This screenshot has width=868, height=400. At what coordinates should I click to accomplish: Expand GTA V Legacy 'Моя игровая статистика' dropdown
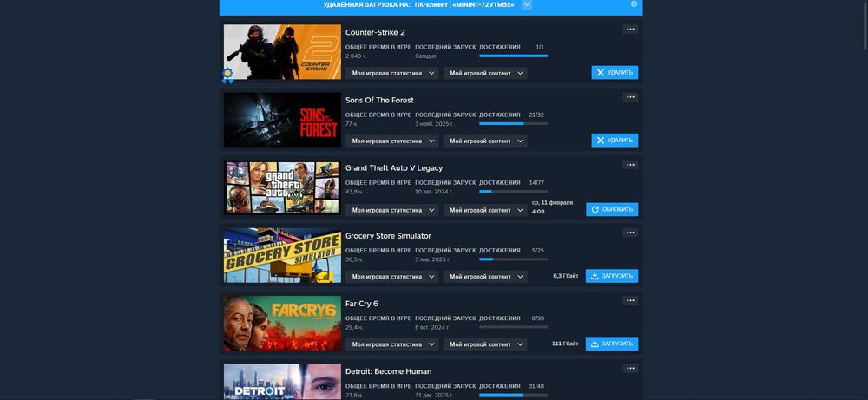392,210
